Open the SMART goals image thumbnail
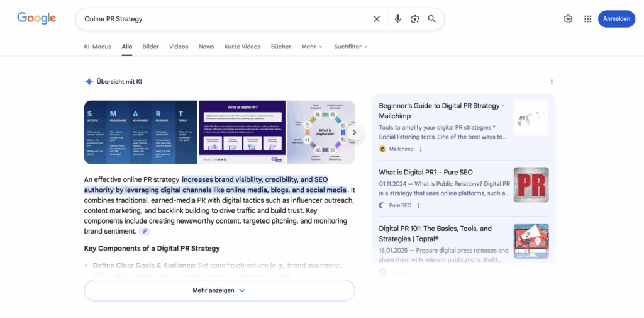The width and height of the screenshot is (644, 318). [140, 132]
